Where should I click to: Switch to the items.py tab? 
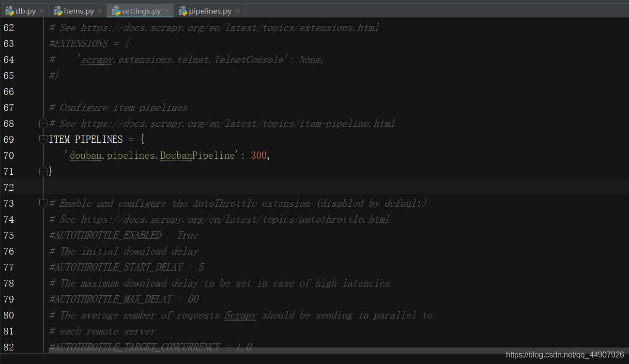point(78,11)
